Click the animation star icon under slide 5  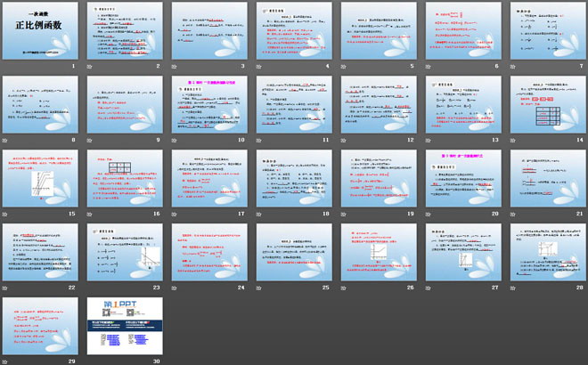click(344, 67)
